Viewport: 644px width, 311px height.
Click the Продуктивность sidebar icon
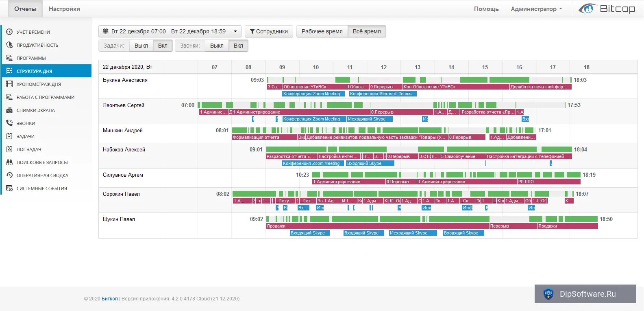pos(9,45)
